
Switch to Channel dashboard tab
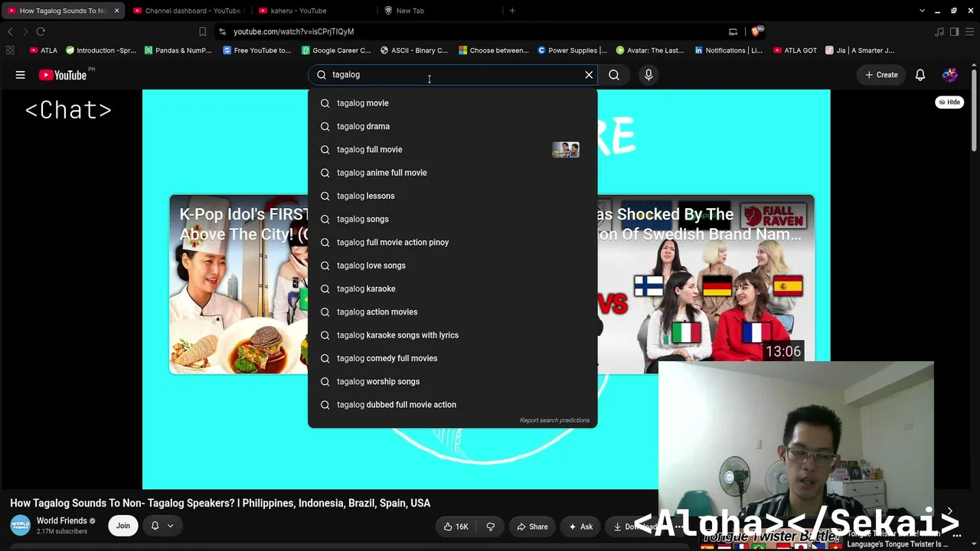tap(187, 11)
